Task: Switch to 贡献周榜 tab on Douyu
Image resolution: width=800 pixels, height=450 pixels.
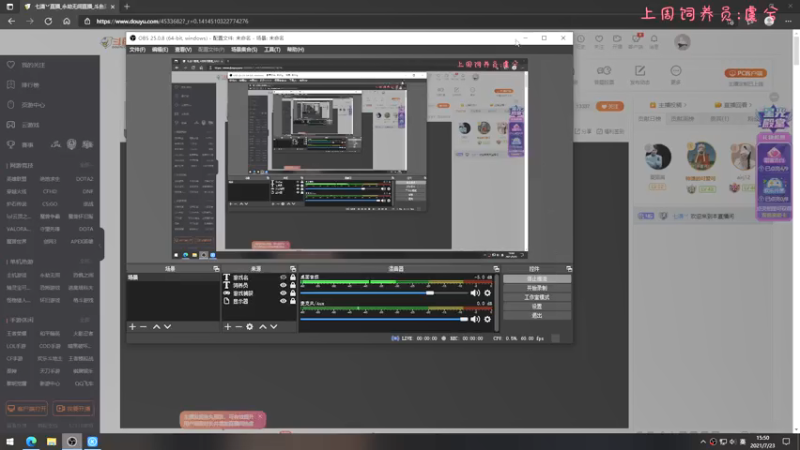Action: (x=682, y=119)
